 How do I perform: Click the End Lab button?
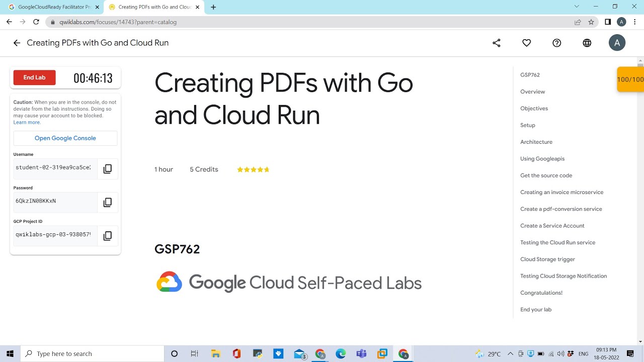34,77
